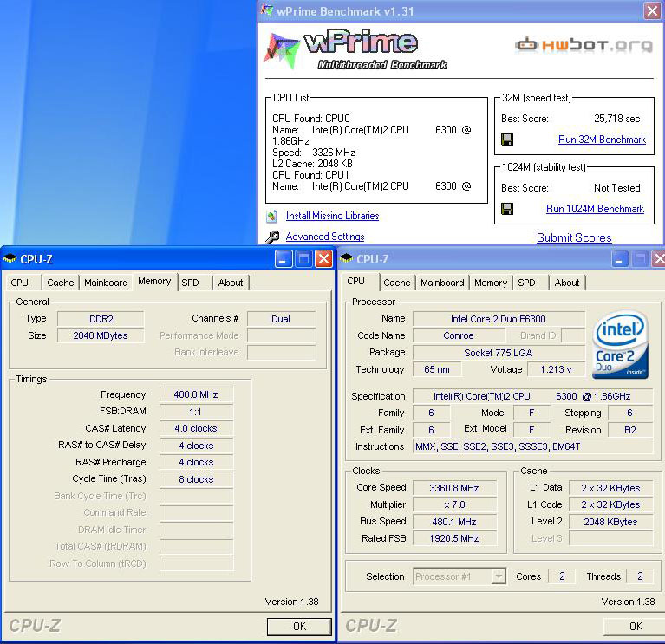
Task: Click the Code Name field showing Conroe
Action: tap(459, 335)
